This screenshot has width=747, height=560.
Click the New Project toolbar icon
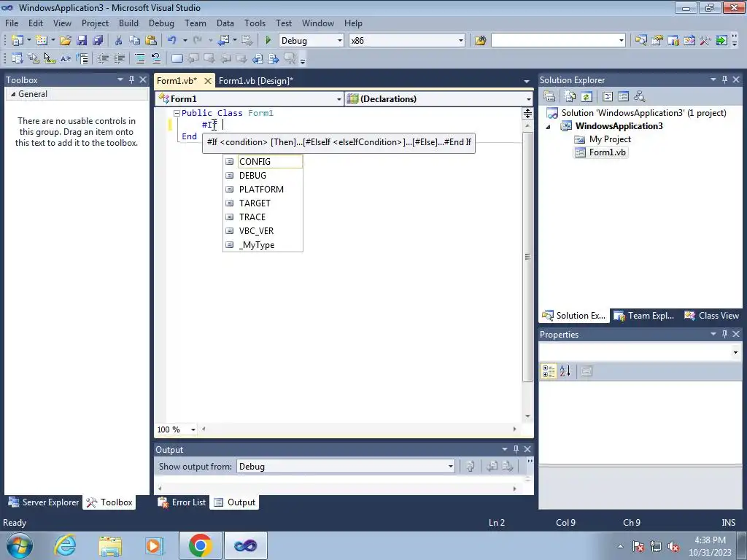coord(18,41)
